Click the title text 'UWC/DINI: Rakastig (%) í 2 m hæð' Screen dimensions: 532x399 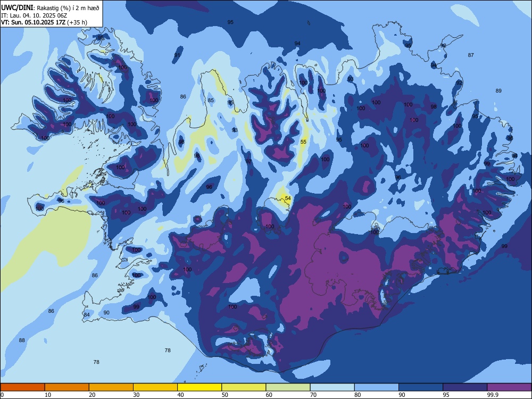click(50, 8)
